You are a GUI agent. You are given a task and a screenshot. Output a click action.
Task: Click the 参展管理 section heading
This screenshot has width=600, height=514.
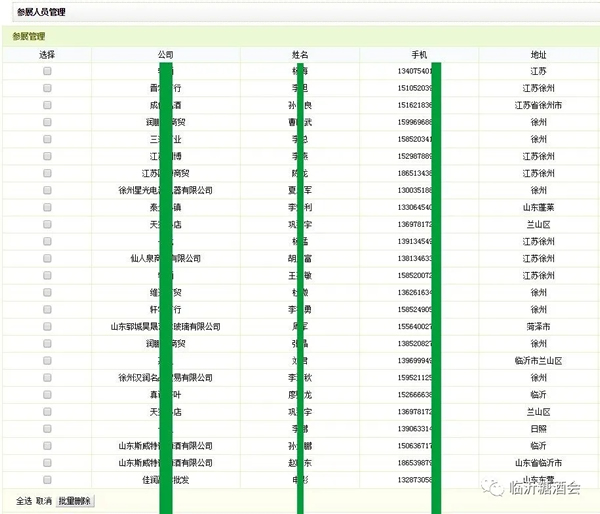(x=29, y=36)
